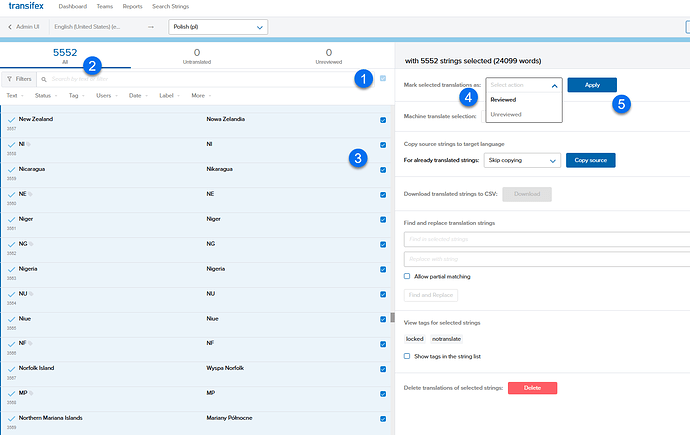Click the string list scrollbar handle
This screenshot has height=435, width=690.
point(393,318)
